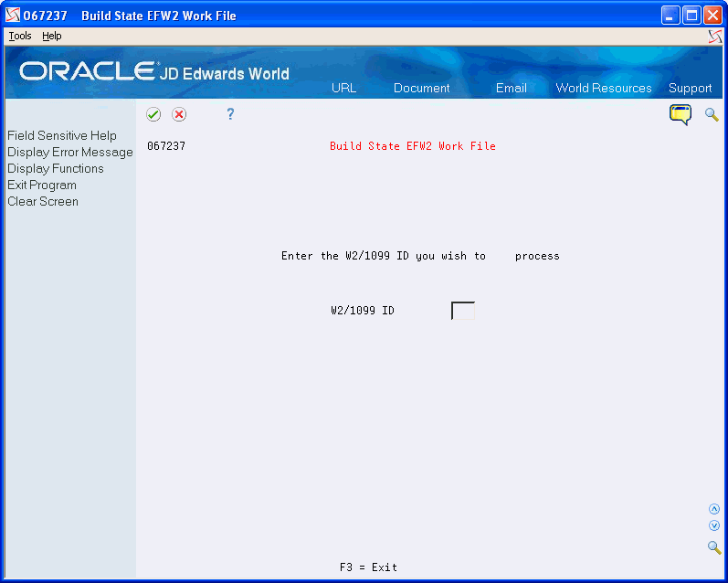Click the green checkmark OK icon
Viewport: 728px width, 583px height.
pyautogui.click(x=153, y=114)
